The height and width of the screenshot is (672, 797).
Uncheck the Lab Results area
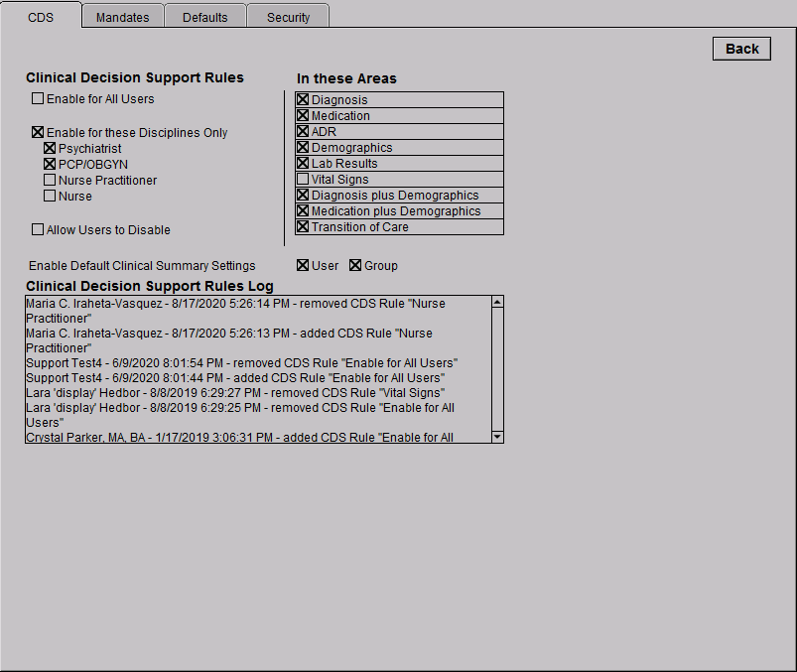click(304, 164)
